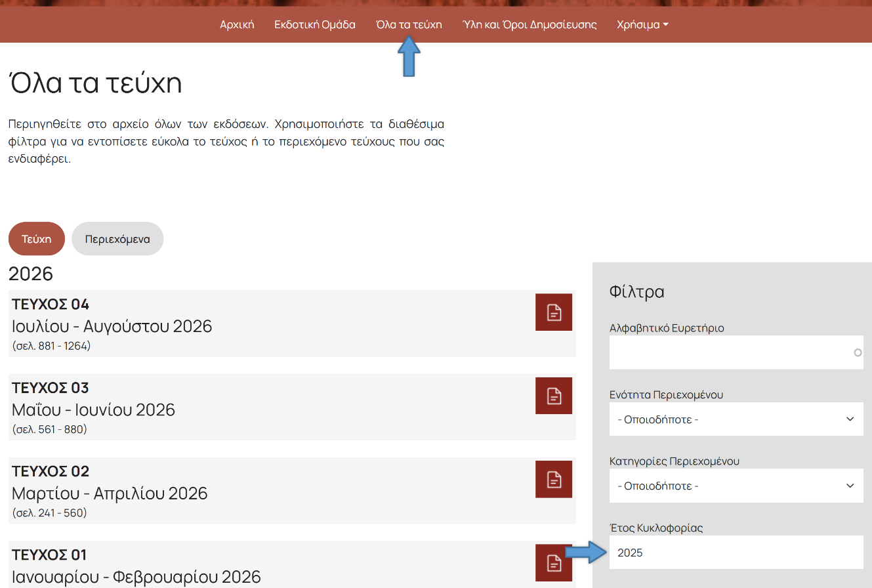Open document icon for ΤΕΥΧΟΣ 04
The width and height of the screenshot is (872, 588).
(554, 312)
